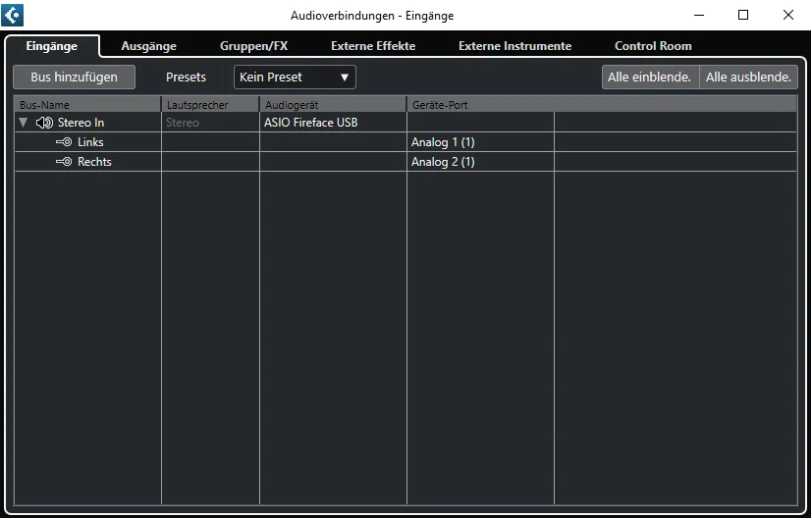
Task: Switch to the Ausgänge tab
Action: pos(148,46)
